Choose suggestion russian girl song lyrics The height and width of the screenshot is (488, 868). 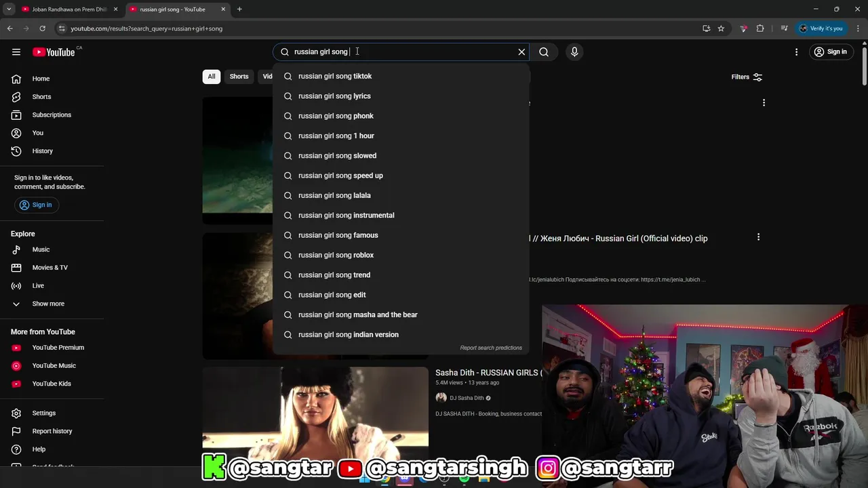click(401, 96)
